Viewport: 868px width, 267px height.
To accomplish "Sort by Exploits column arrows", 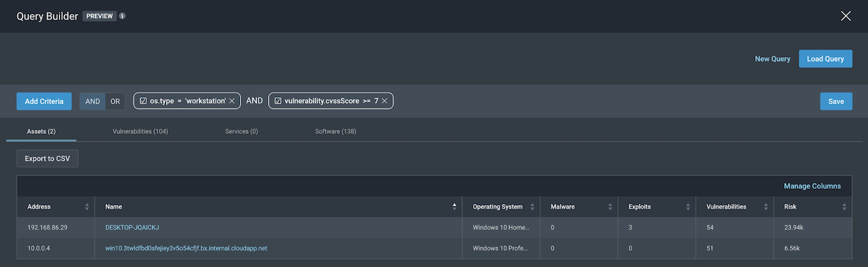I will [x=689, y=207].
